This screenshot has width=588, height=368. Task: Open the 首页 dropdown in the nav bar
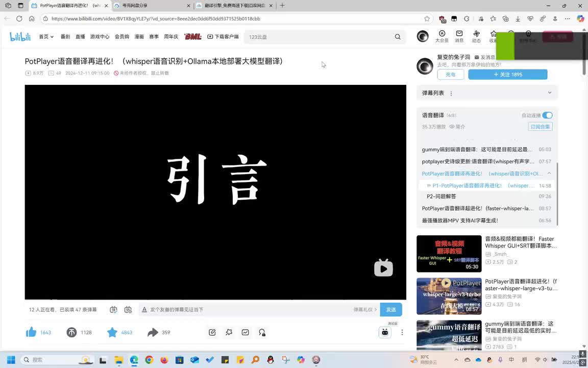(x=46, y=36)
